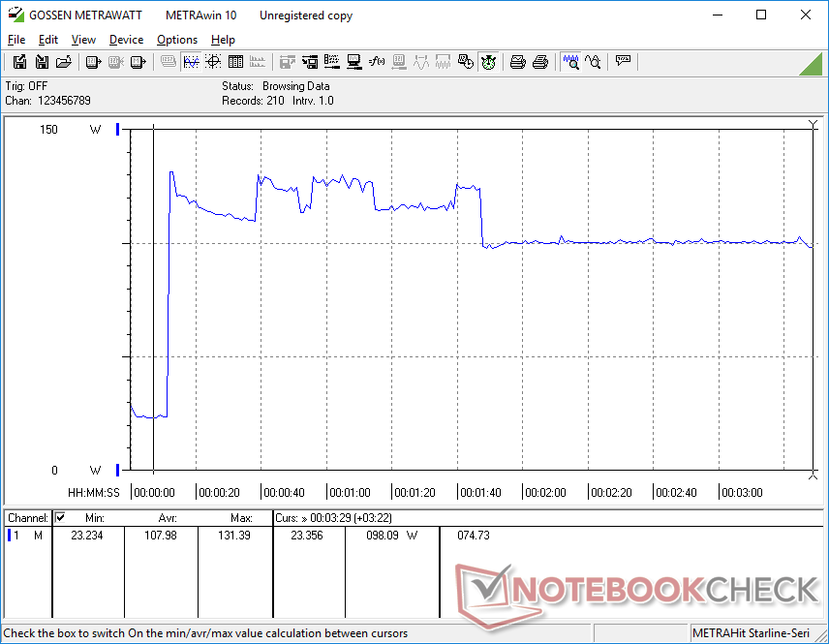Toggle the waveform zoom magnifier tool

pos(571,62)
